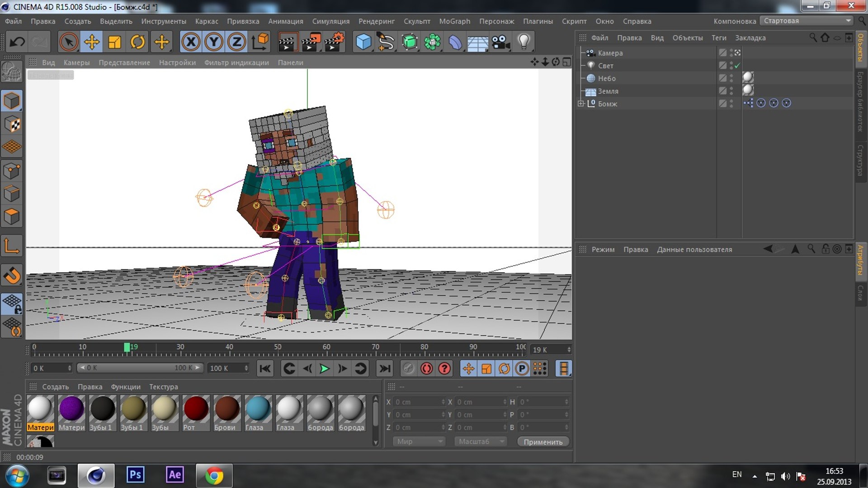Click the Coordinate System cube icon
Viewport: 868px width, 488px height.
point(260,42)
